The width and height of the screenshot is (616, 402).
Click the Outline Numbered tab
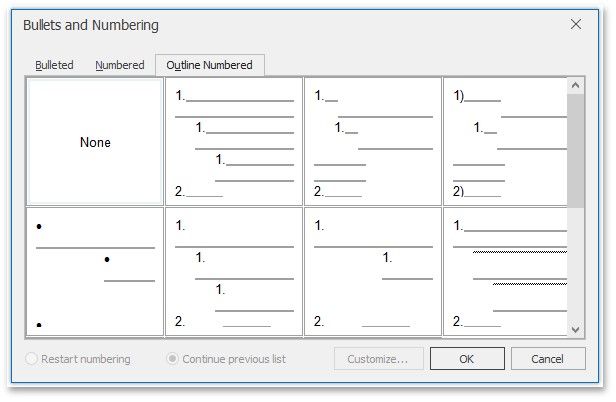click(x=209, y=65)
